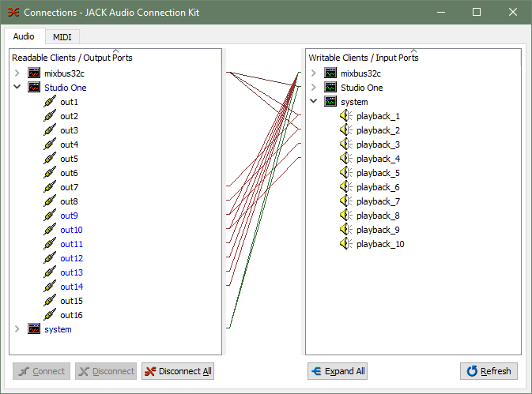The width and height of the screenshot is (532, 394).
Task: Click the mixbus32c client icon in Writable Clients
Action: click(330, 73)
